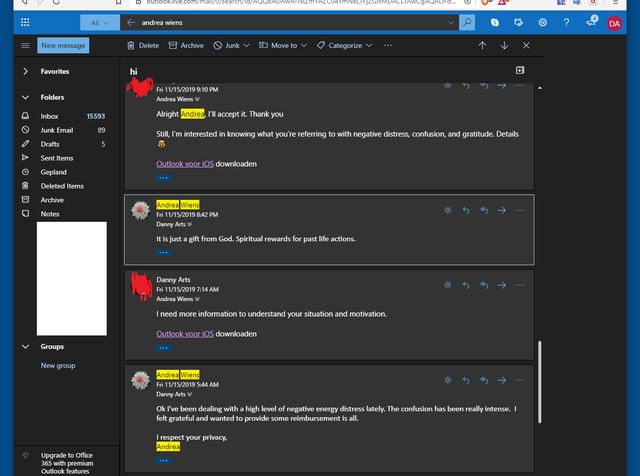Open the DA account avatar
Image resolution: width=640 pixels, height=476 pixels.
tap(614, 24)
